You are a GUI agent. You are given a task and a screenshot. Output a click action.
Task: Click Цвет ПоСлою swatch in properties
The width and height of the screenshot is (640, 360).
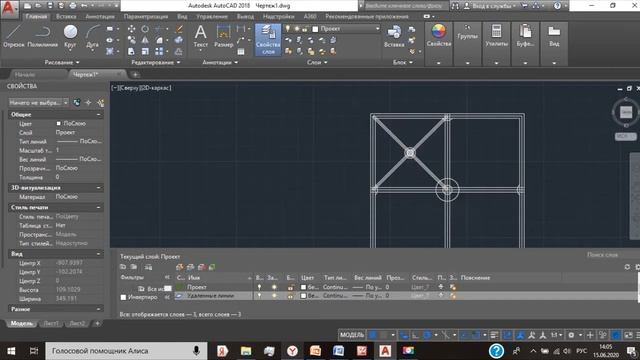[x=58, y=123]
